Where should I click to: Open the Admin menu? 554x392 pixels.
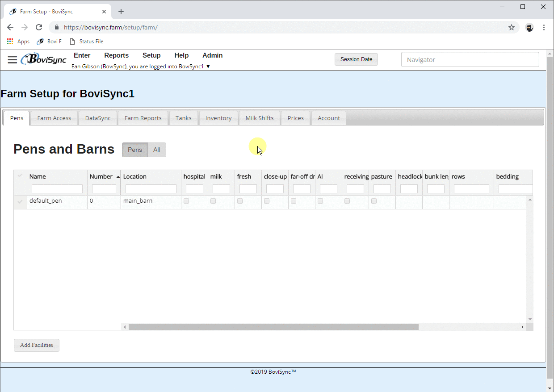[213, 55]
